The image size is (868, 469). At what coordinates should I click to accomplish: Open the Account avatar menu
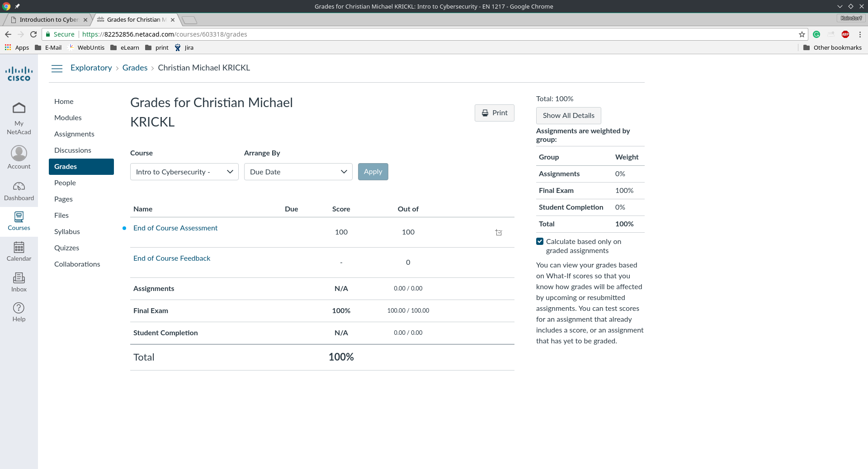pyautogui.click(x=19, y=154)
